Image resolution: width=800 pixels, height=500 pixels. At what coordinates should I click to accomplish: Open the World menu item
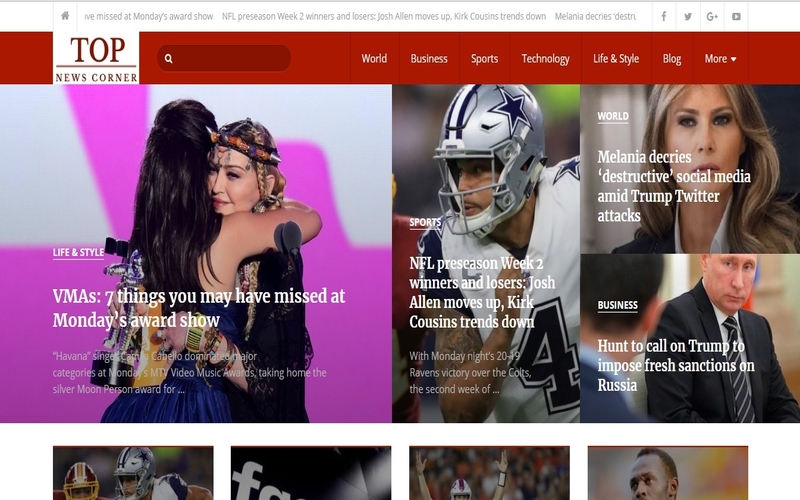[374, 59]
